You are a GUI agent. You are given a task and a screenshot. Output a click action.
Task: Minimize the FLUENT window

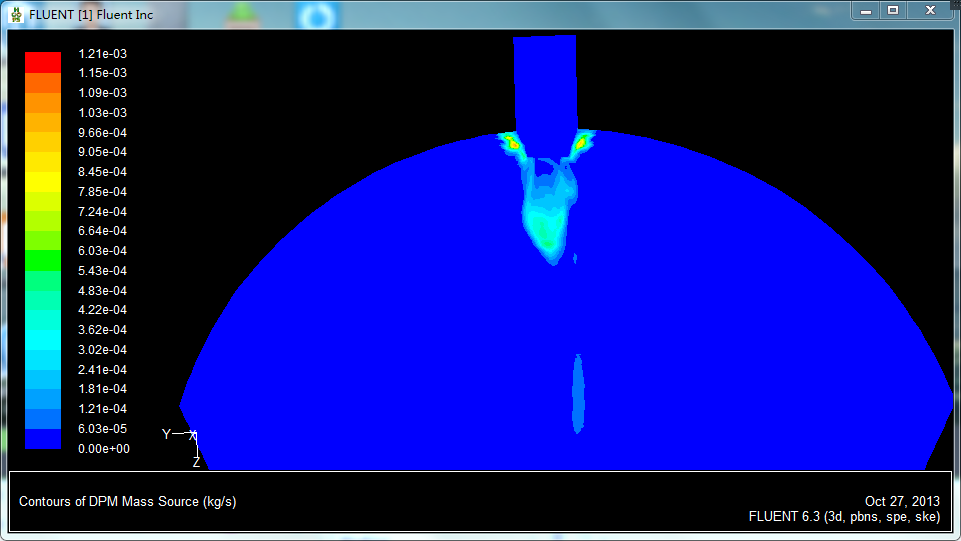[x=866, y=10]
